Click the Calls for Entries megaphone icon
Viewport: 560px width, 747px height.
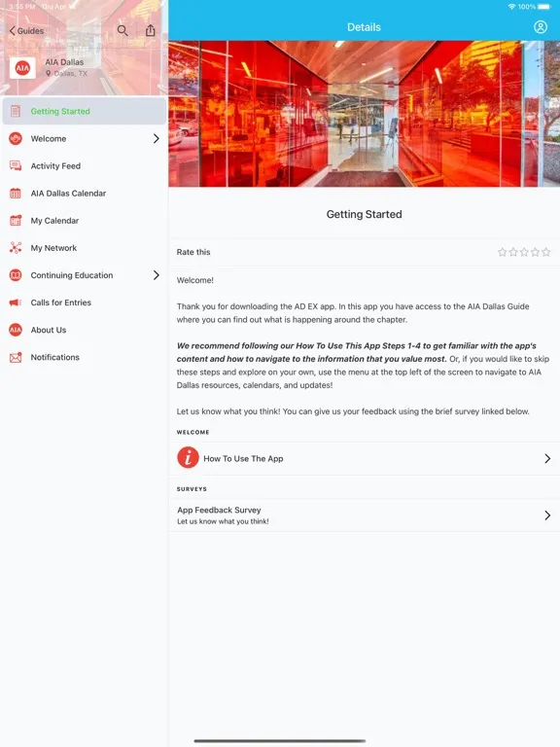click(16, 302)
